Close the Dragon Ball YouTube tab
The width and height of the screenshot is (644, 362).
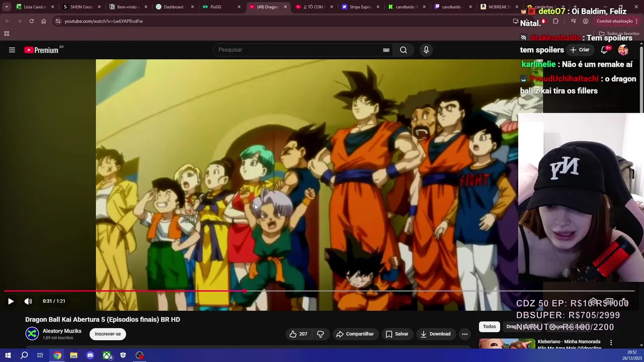point(285,7)
